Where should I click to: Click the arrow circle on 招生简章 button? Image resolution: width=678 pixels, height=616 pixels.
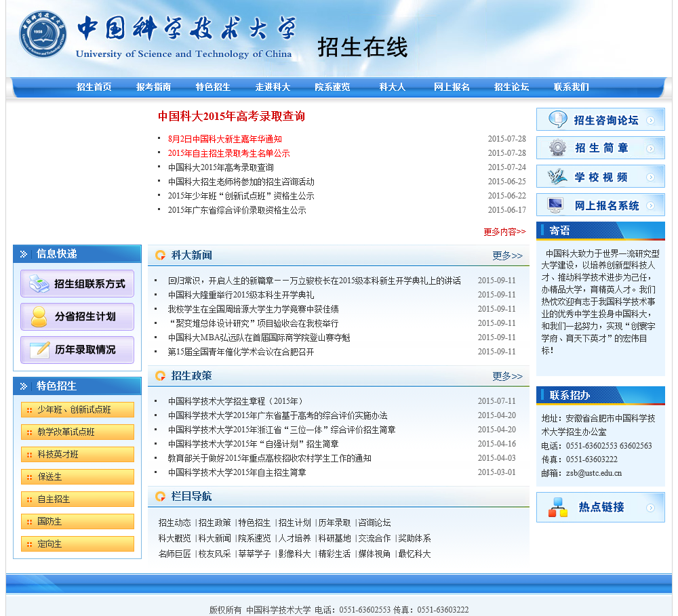650,148
